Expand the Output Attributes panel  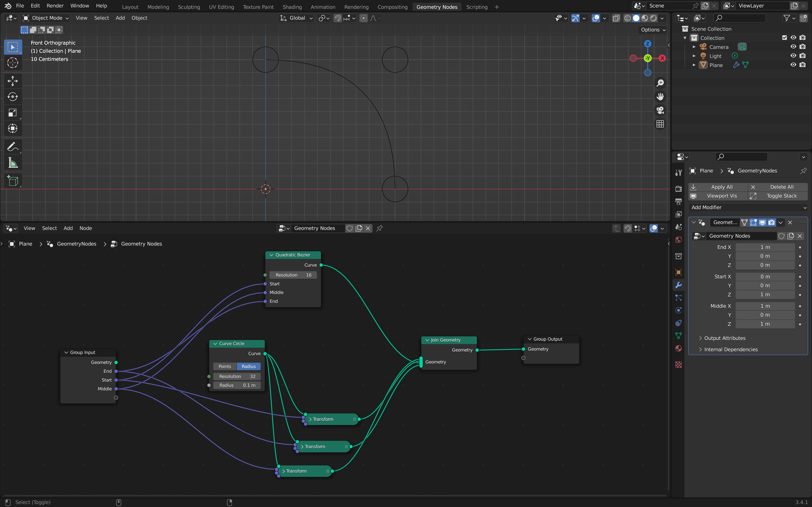pos(724,338)
